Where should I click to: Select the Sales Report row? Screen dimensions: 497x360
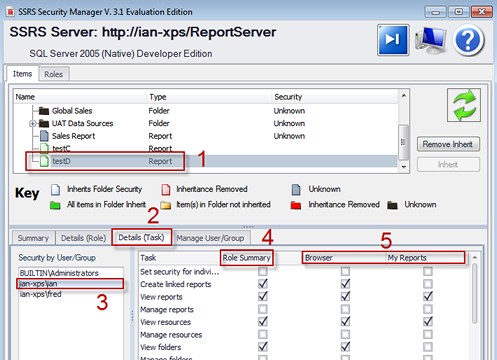[x=206, y=136]
